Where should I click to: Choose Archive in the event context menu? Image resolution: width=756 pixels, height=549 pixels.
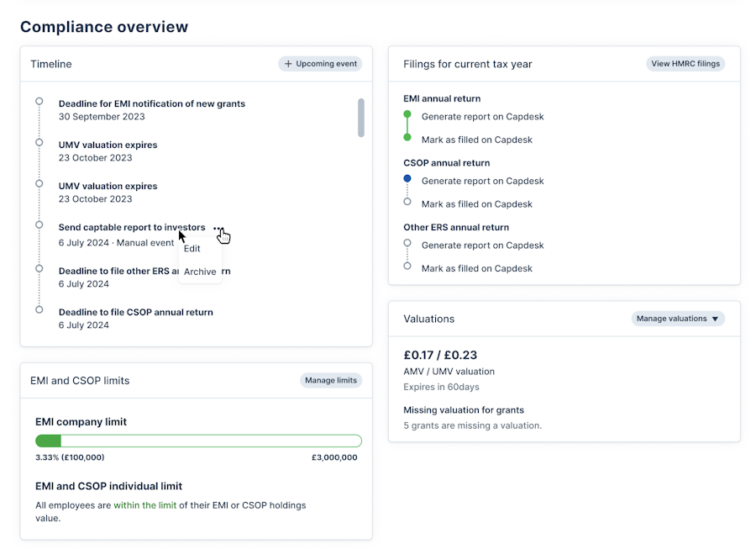(200, 272)
